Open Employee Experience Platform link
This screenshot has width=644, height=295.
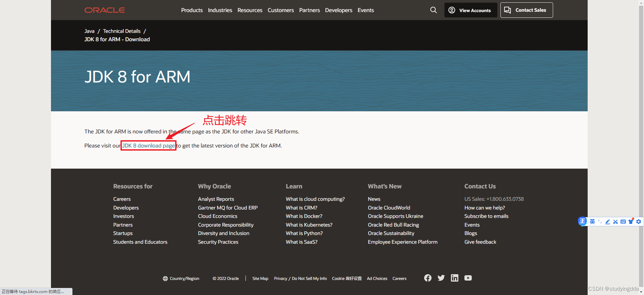(x=402, y=242)
